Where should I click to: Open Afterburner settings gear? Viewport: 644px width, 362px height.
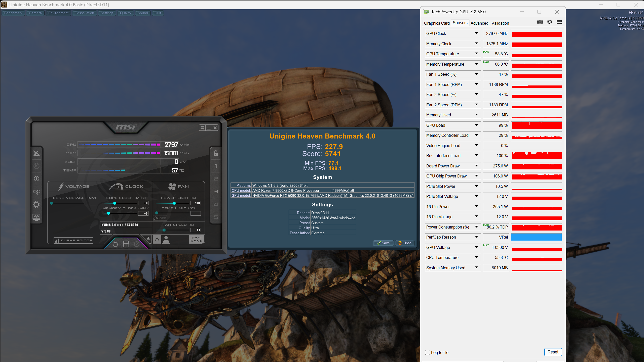[x=36, y=204]
